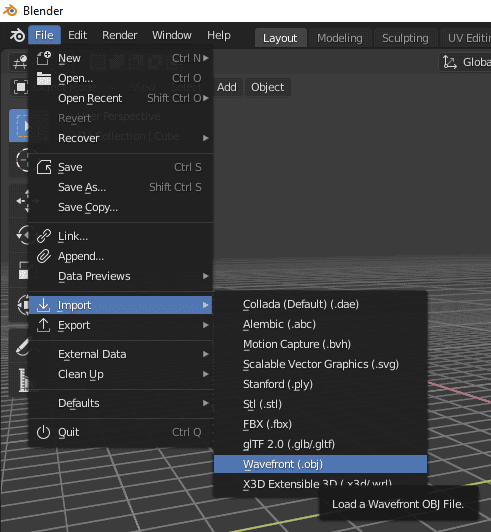Expand the External Data submenu
The height and width of the screenshot is (532, 491).
click(120, 354)
